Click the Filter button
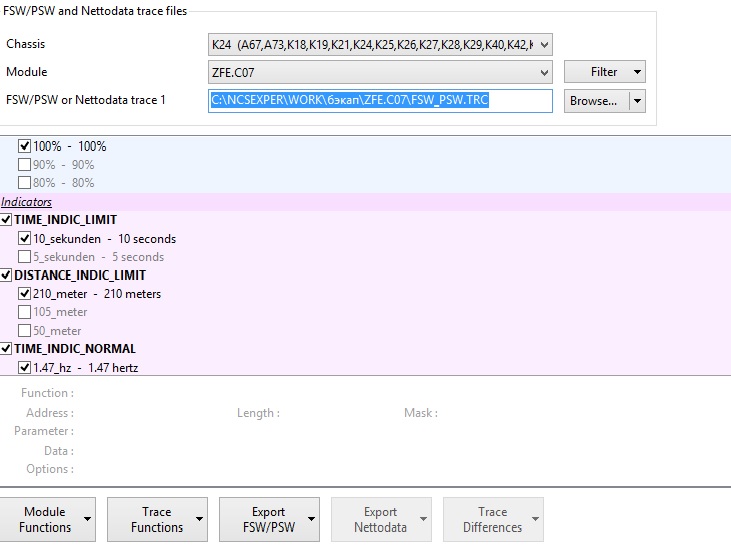This screenshot has width=731, height=547. (604, 72)
